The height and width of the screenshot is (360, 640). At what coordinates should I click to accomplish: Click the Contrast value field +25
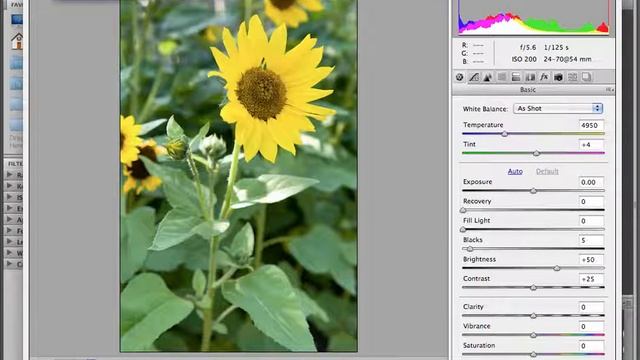coord(591,279)
